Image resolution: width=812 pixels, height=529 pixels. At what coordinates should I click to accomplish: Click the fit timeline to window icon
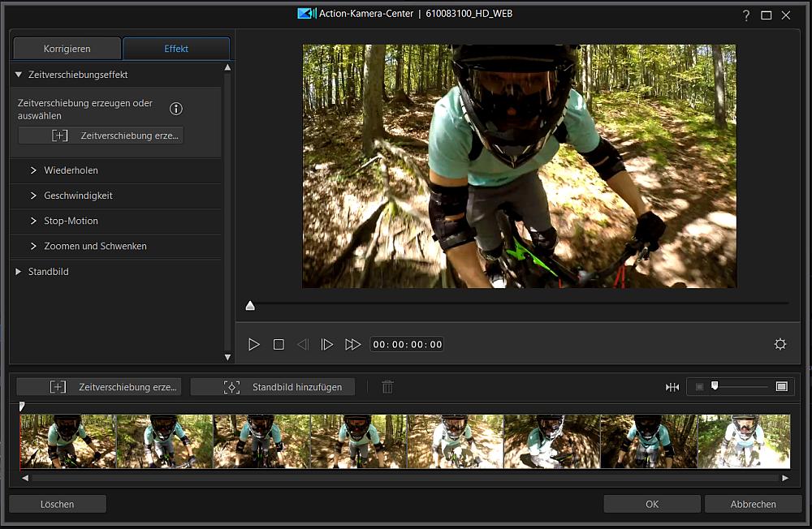(x=672, y=387)
